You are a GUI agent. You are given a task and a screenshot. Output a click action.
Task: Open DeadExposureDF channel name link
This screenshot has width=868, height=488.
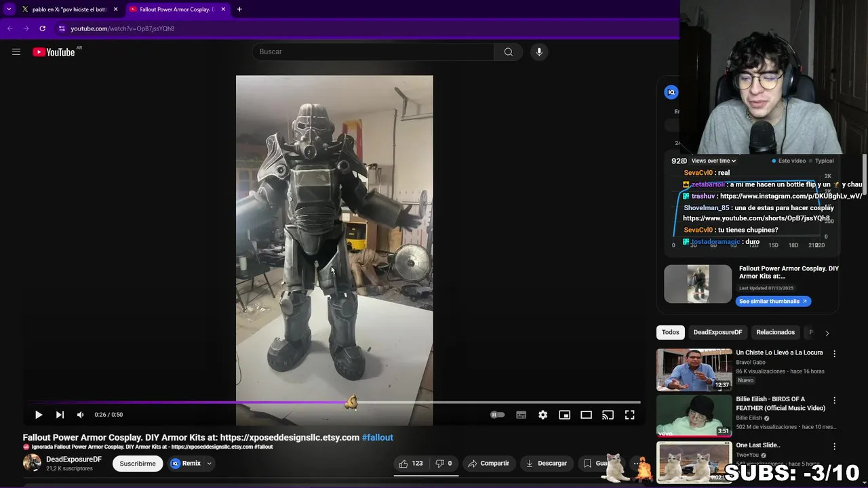tap(74, 460)
